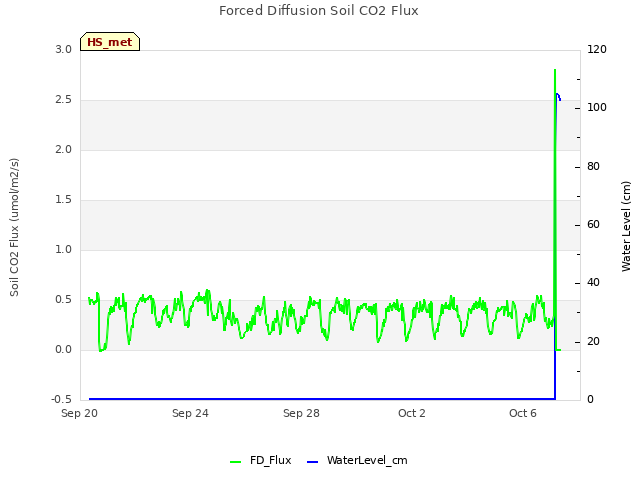Image resolution: width=640 pixels, height=480 pixels.
Task: Click the green flux spike peak near Oct 7
Action: coord(555,71)
